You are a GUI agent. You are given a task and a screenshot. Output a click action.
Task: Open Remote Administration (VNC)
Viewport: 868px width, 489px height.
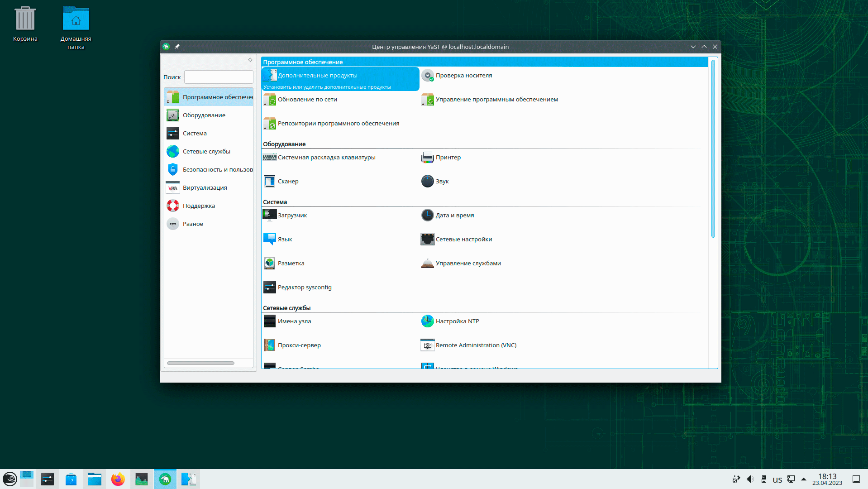[x=476, y=345]
